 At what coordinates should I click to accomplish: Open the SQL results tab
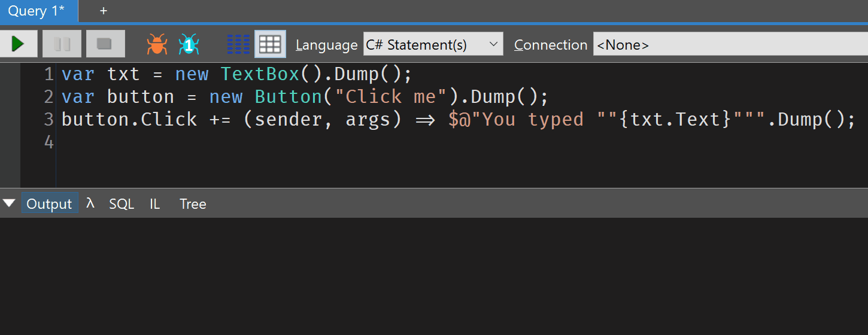(x=122, y=204)
